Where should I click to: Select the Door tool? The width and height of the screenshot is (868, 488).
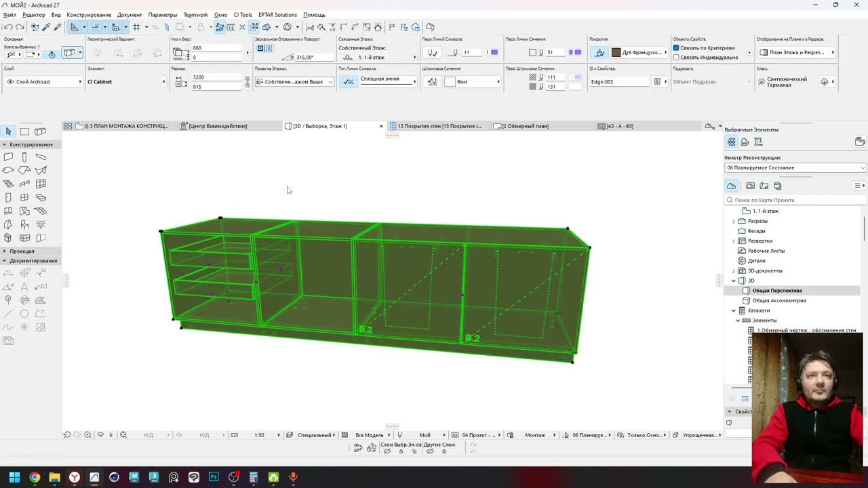click(x=8, y=197)
